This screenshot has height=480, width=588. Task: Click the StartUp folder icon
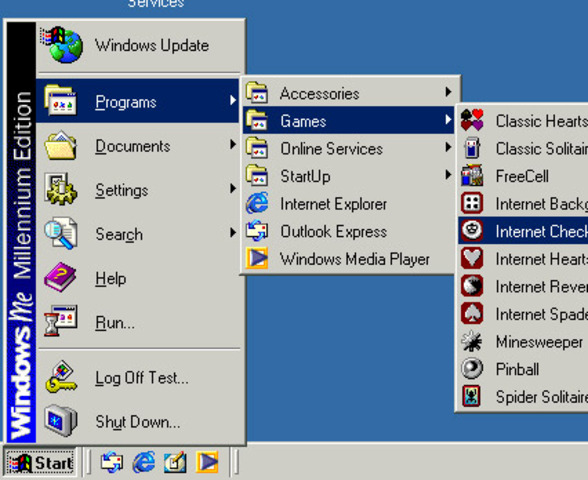257,176
